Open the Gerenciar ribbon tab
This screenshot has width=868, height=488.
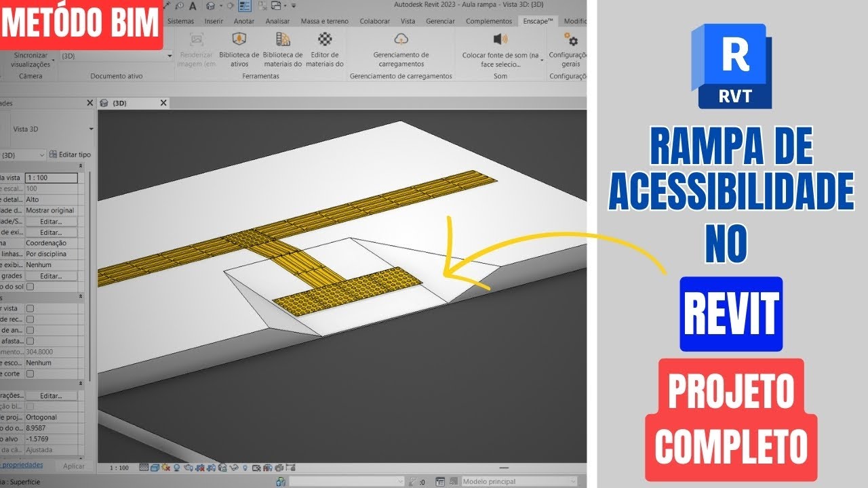pyautogui.click(x=441, y=21)
